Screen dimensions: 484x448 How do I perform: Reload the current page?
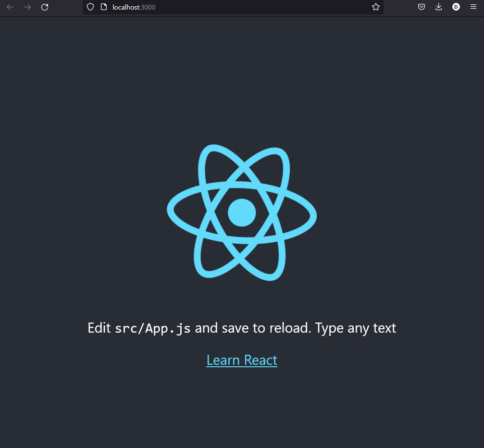click(x=45, y=7)
